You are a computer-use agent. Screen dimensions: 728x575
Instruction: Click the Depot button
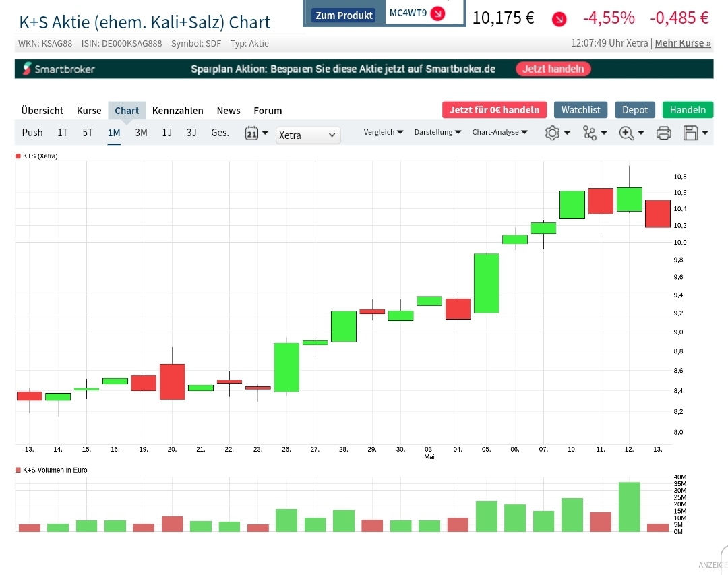click(635, 110)
